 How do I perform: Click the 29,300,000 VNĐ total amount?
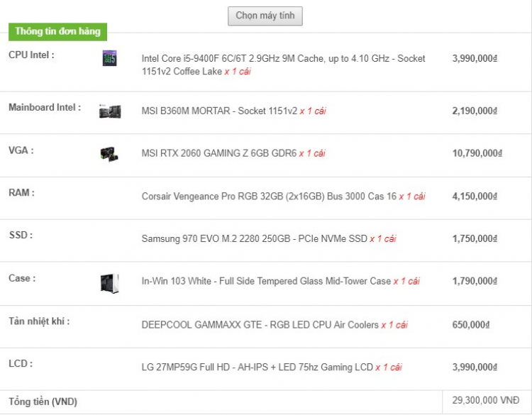pyautogui.click(x=485, y=400)
